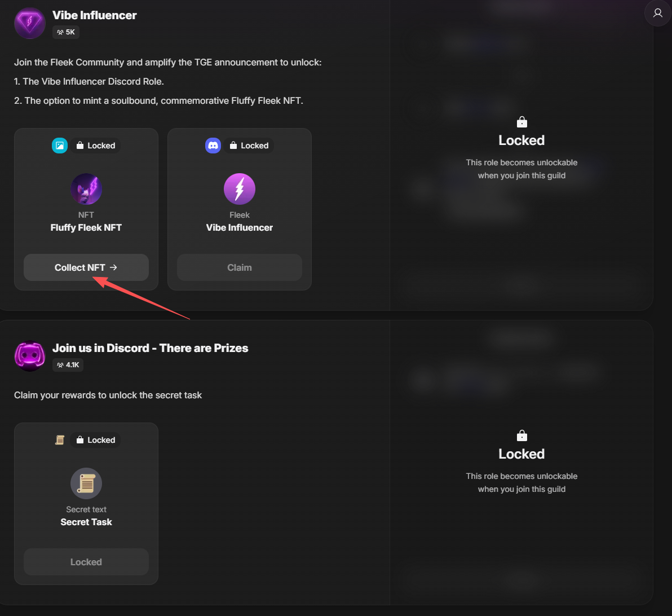Click the lock icon in Vibe Influencer panel

click(x=521, y=122)
